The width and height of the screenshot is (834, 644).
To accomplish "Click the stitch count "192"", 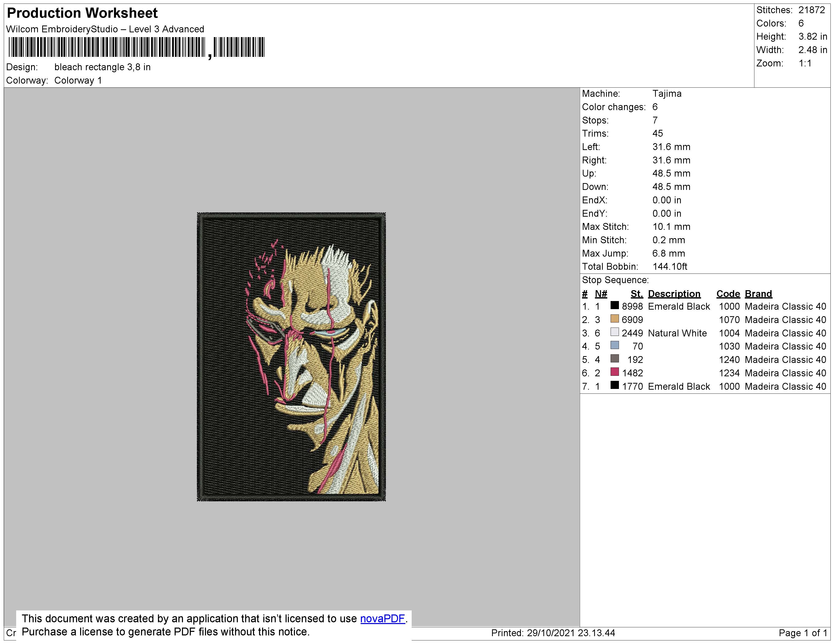I will (635, 360).
